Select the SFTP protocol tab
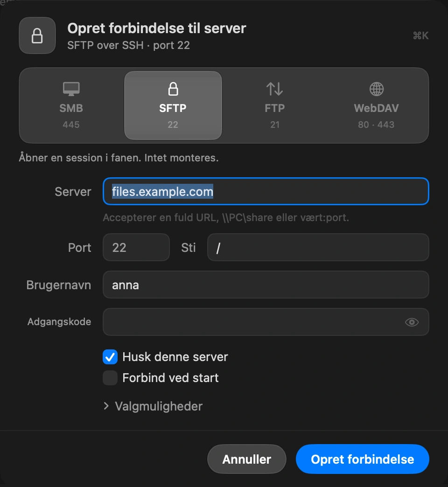Viewport: 448px width, 487px height. tap(173, 105)
